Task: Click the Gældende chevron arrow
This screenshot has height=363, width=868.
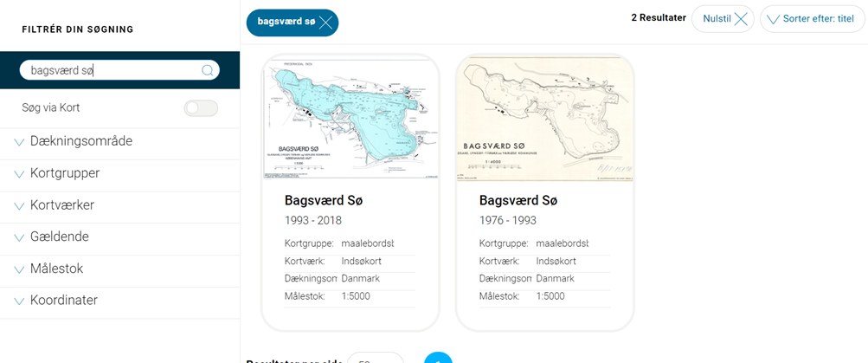Action: click(x=19, y=237)
